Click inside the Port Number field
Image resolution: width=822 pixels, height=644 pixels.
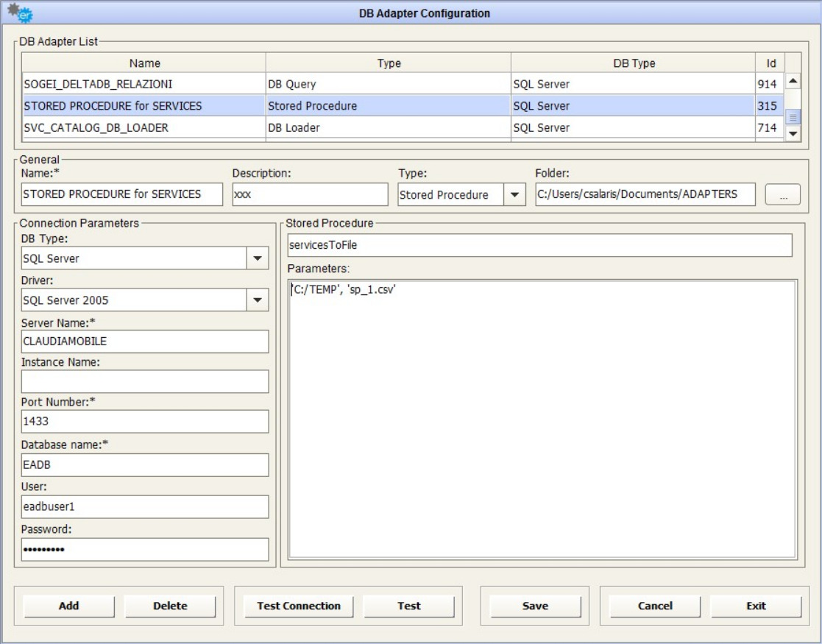[145, 422]
